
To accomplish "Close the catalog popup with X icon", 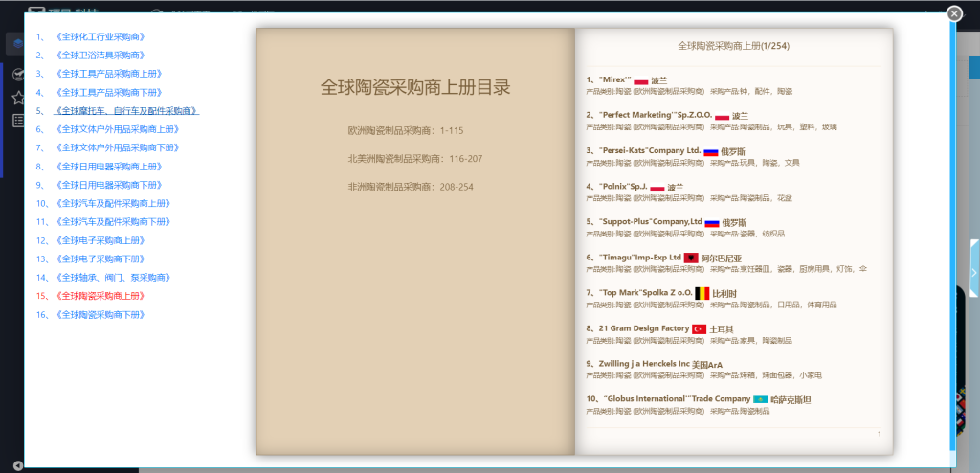I will (x=953, y=13).
